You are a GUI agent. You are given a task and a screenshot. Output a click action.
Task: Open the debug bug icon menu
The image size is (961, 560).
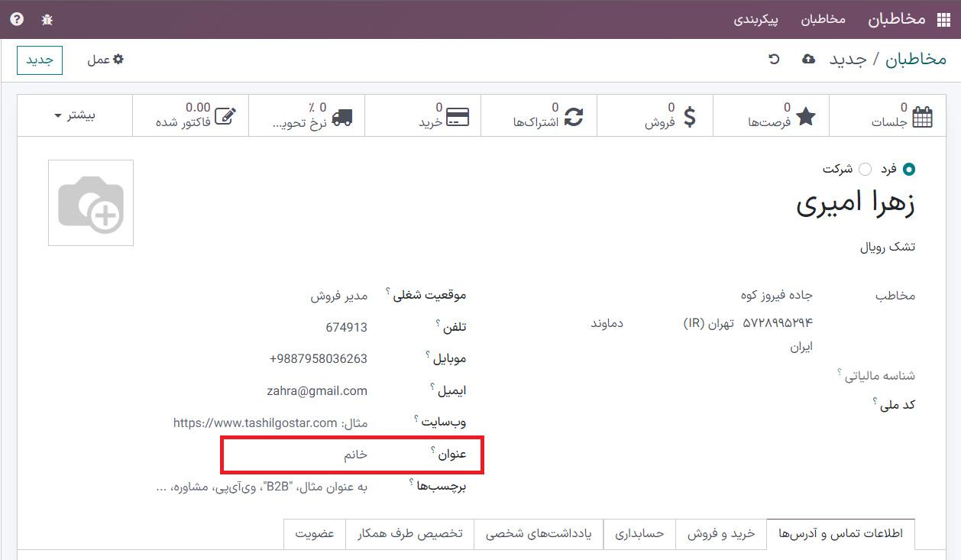(47, 19)
